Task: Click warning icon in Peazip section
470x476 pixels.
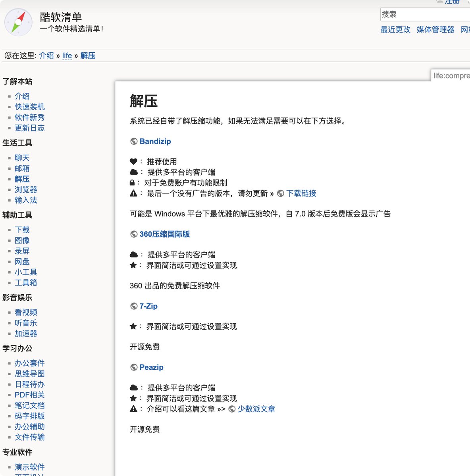Action: coord(133,409)
